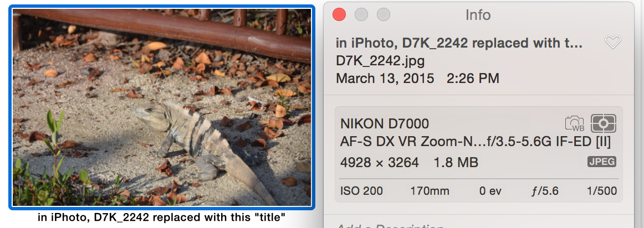Select the iguana photo thumbnail
The width and height of the screenshot is (644, 228).
coord(162,107)
